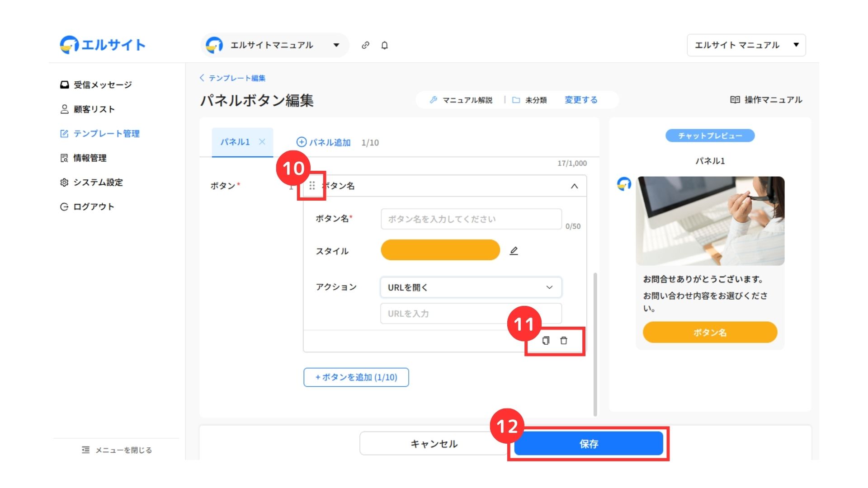Duplicate the button with the copy icon
Screen dimensions: 868x488
pyautogui.click(x=546, y=341)
